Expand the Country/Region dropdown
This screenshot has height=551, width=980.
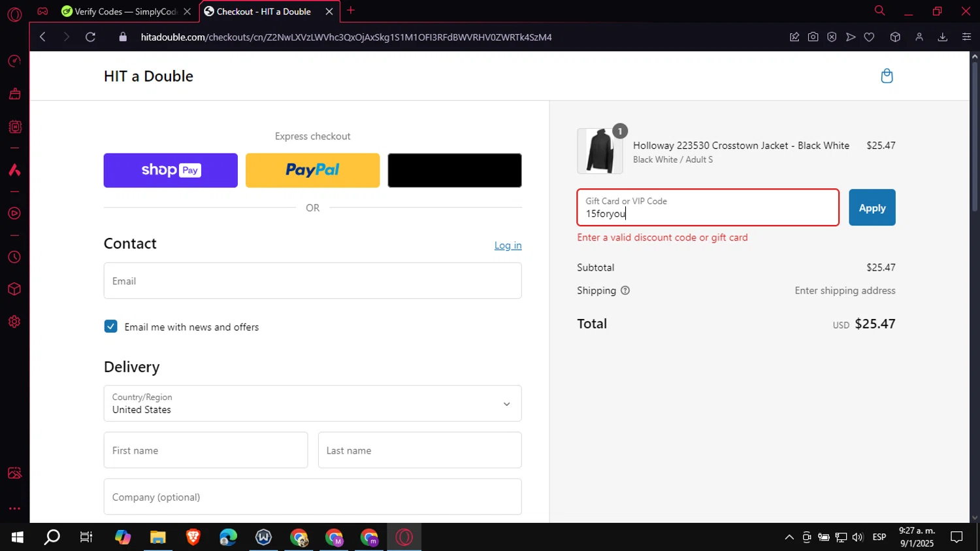[312, 403]
